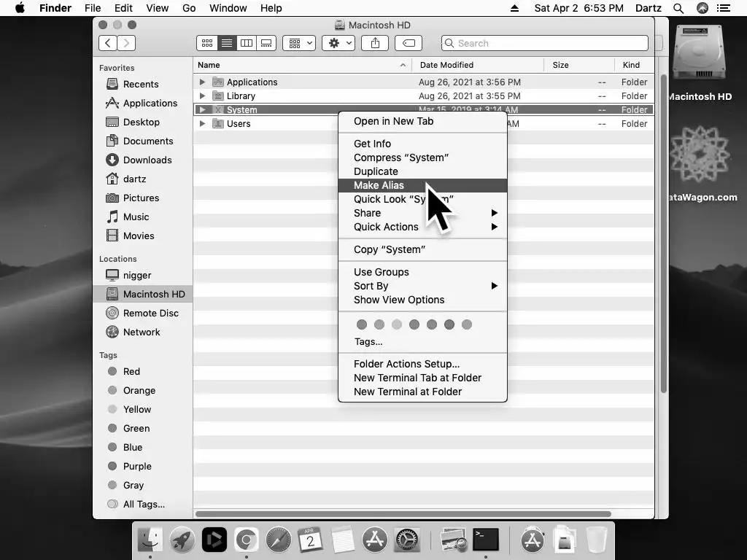Choose Duplicate from the context menu
This screenshot has height=560, width=747.
click(x=422, y=171)
